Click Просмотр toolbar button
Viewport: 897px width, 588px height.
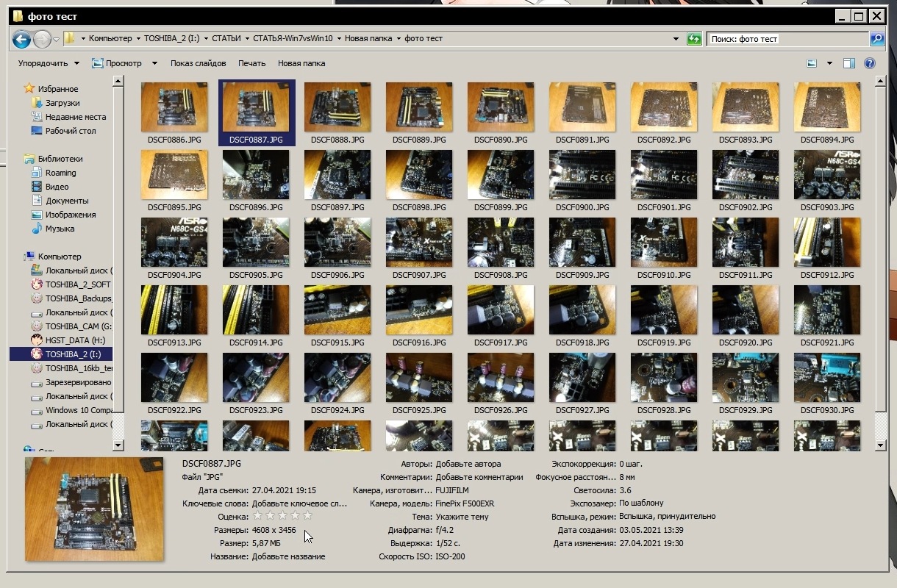tap(118, 63)
